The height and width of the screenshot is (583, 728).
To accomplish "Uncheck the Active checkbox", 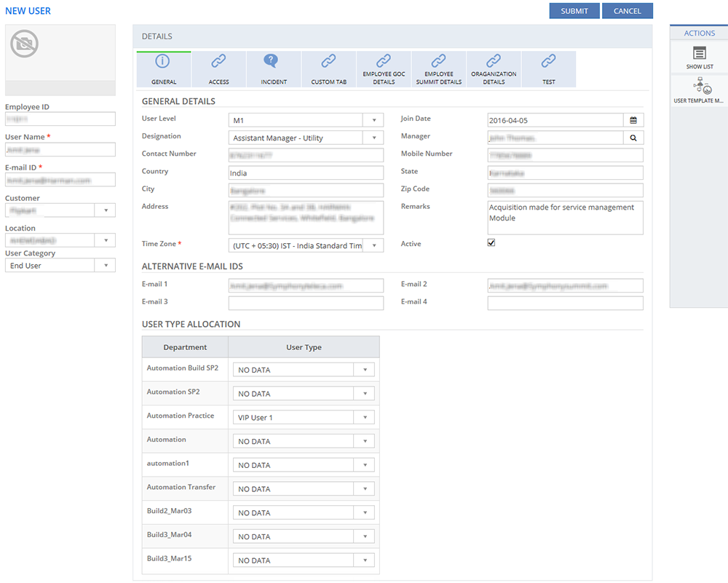I will coord(491,243).
